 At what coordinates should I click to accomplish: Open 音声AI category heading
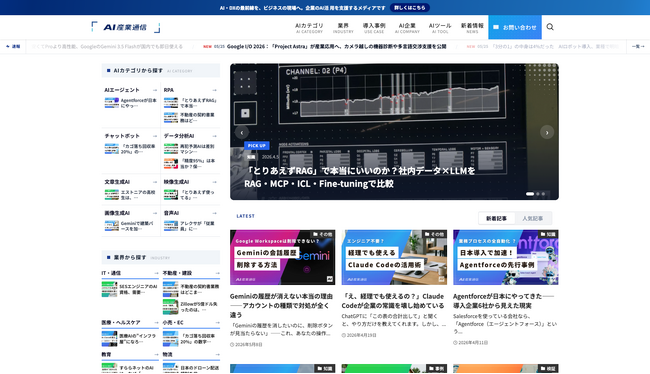click(x=171, y=213)
